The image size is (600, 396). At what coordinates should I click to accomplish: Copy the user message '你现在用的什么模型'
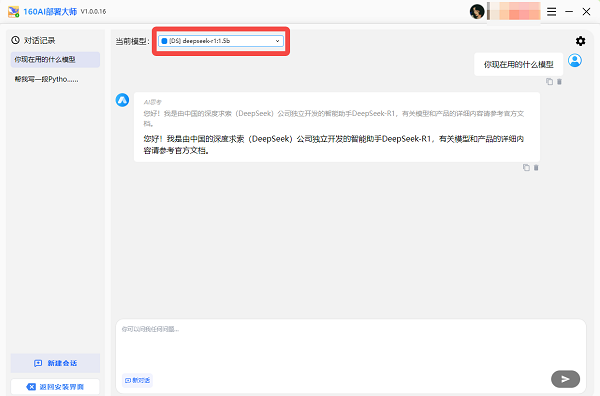549,81
